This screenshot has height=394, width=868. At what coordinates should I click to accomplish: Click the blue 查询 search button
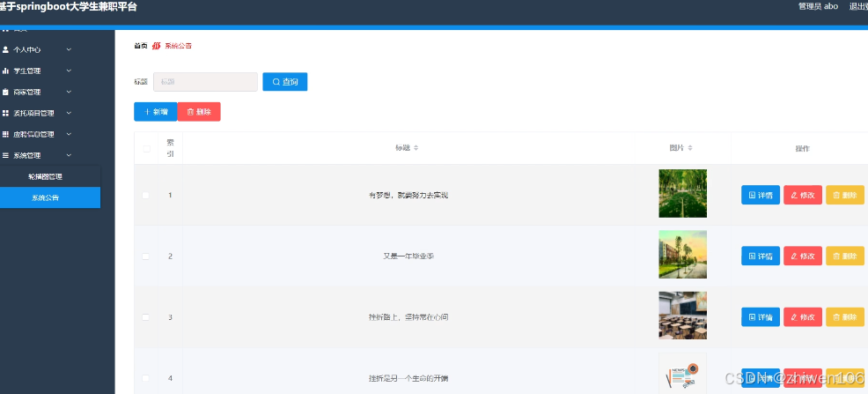(x=285, y=82)
